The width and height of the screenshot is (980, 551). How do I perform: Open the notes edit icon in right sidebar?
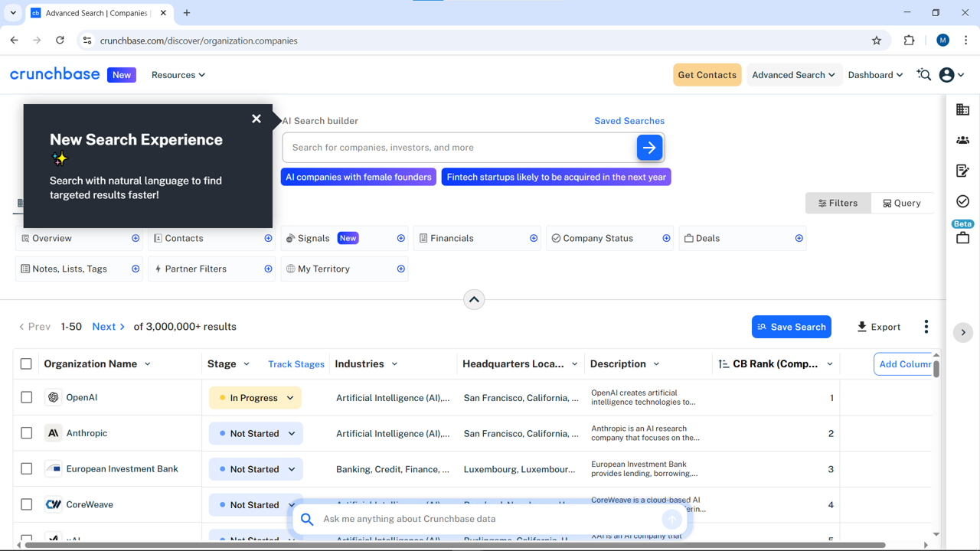[x=962, y=171]
